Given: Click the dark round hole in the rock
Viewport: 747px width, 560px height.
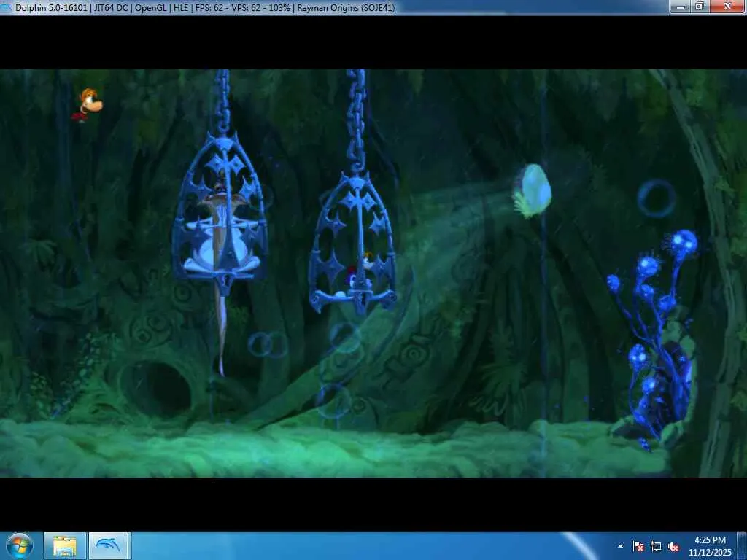Looking at the screenshot, I should point(155,389).
